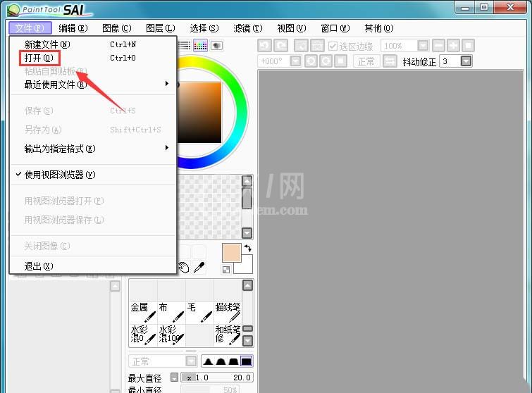532x393 pixels.
Task: Click the reset zoom square icon
Action: [x=468, y=46]
